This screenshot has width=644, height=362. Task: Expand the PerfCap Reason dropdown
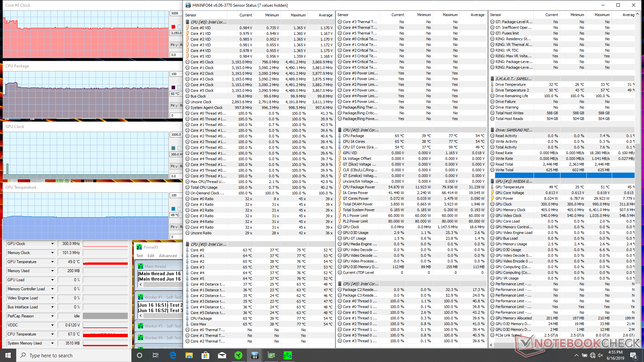coord(52,316)
